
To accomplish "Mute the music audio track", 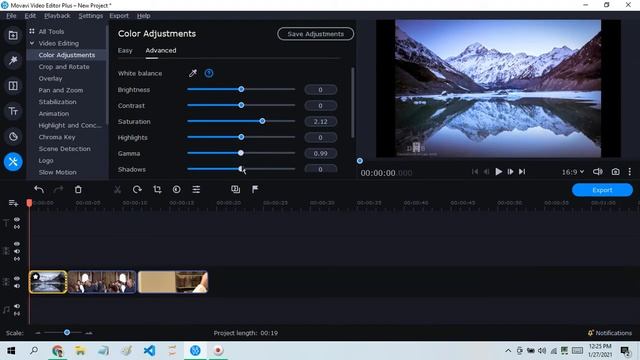I will [17, 306].
